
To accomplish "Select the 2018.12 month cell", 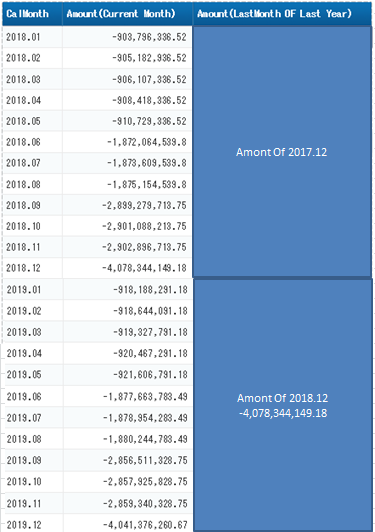I will tap(32, 268).
